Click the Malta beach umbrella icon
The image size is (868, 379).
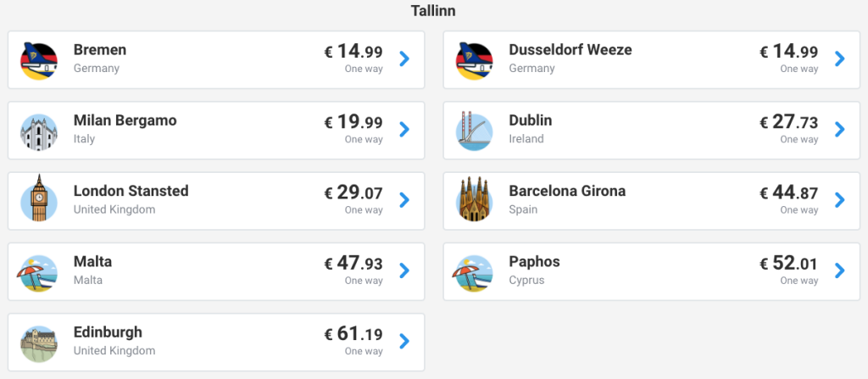point(38,270)
